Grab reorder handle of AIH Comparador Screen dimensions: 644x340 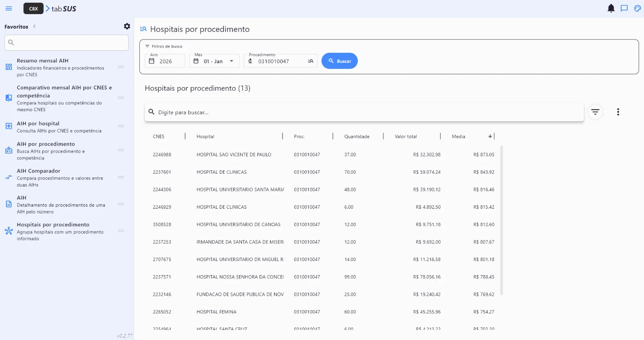pyautogui.click(x=121, y=177)
